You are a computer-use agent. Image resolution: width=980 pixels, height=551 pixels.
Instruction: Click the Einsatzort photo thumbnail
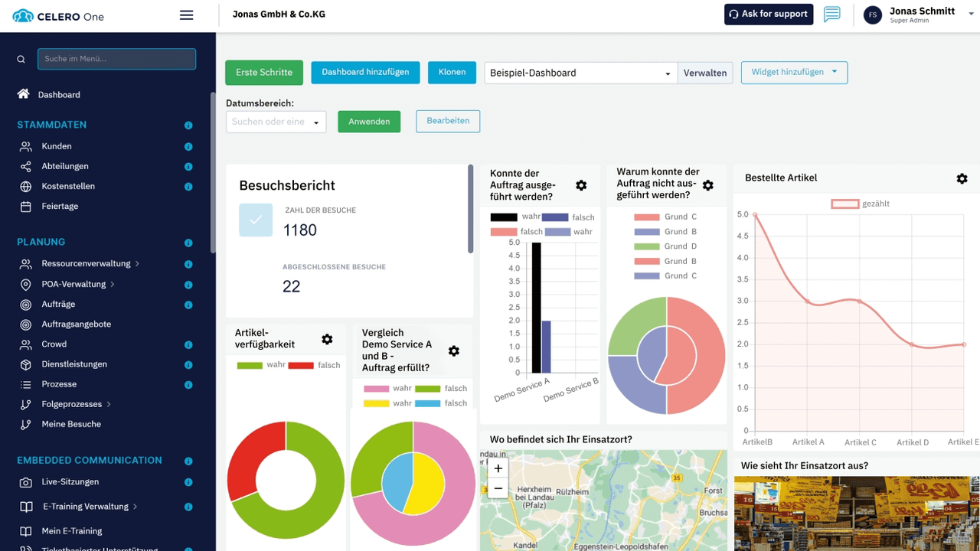pos(857,514)
